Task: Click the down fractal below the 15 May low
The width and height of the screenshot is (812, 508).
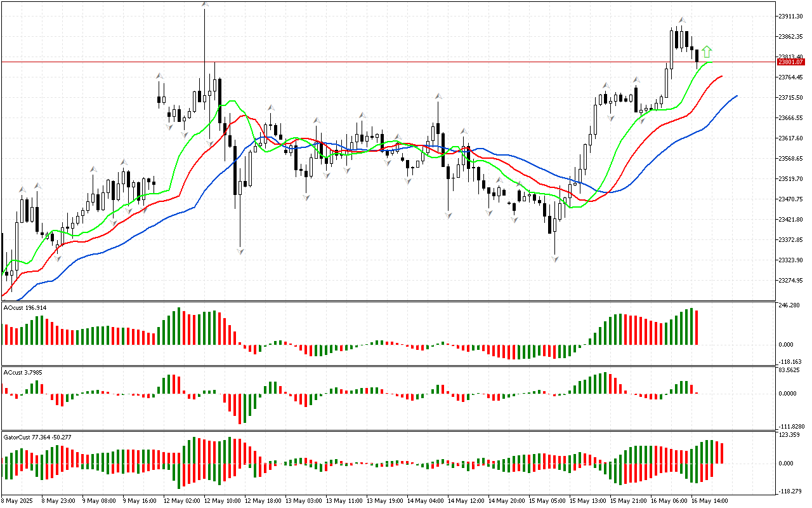Action: pos(555,259)
